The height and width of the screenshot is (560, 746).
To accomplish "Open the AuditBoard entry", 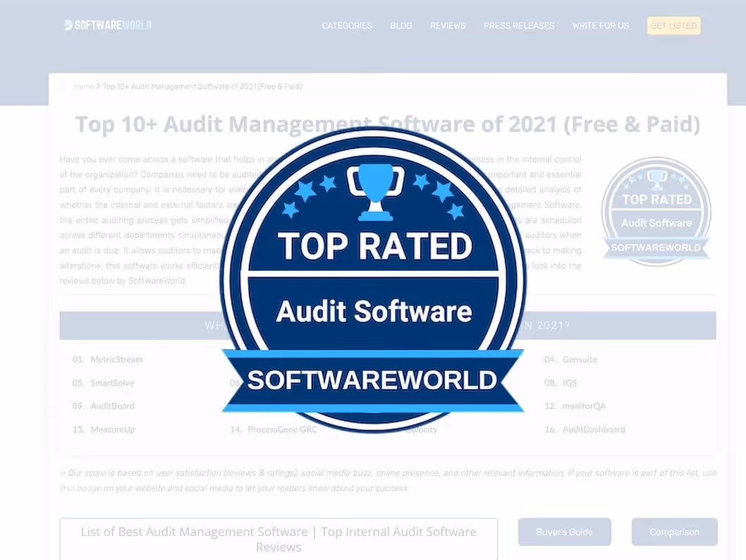I will pos(112,406).
